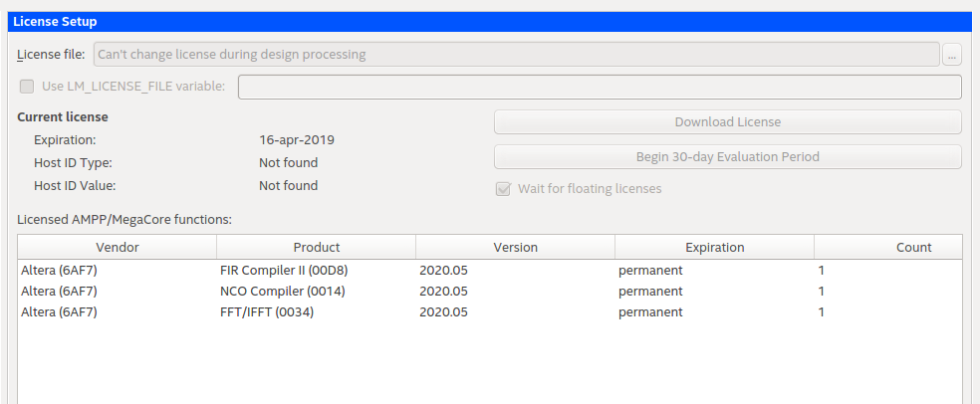Click the Host ID Value Not found text
Screen dimensions: 980x404
(288, 186)
